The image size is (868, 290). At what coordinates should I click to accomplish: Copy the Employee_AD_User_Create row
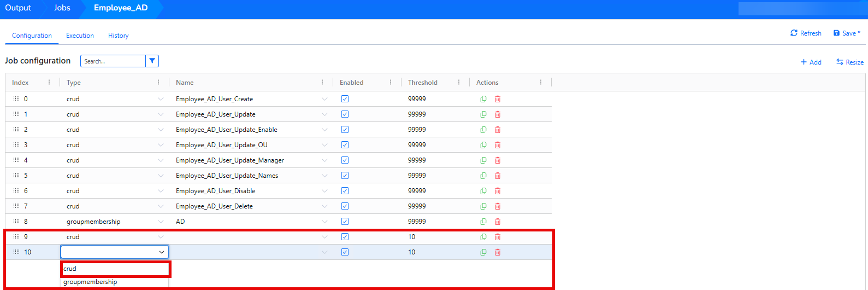tap(483, 99)
